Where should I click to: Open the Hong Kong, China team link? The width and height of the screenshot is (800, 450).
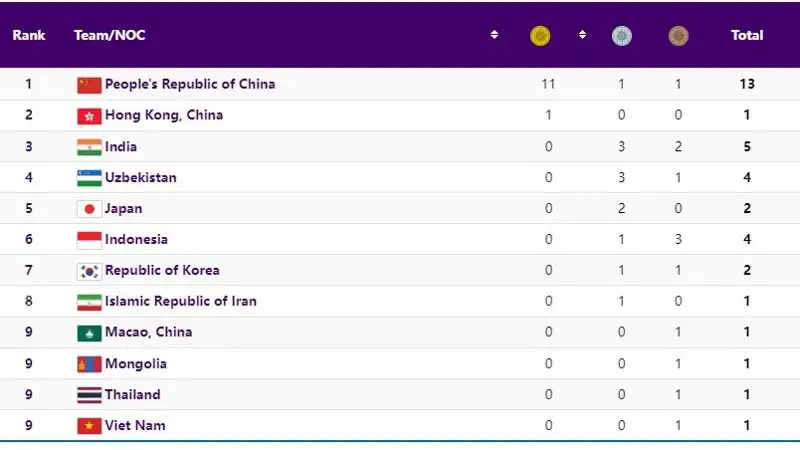(164, 115)
